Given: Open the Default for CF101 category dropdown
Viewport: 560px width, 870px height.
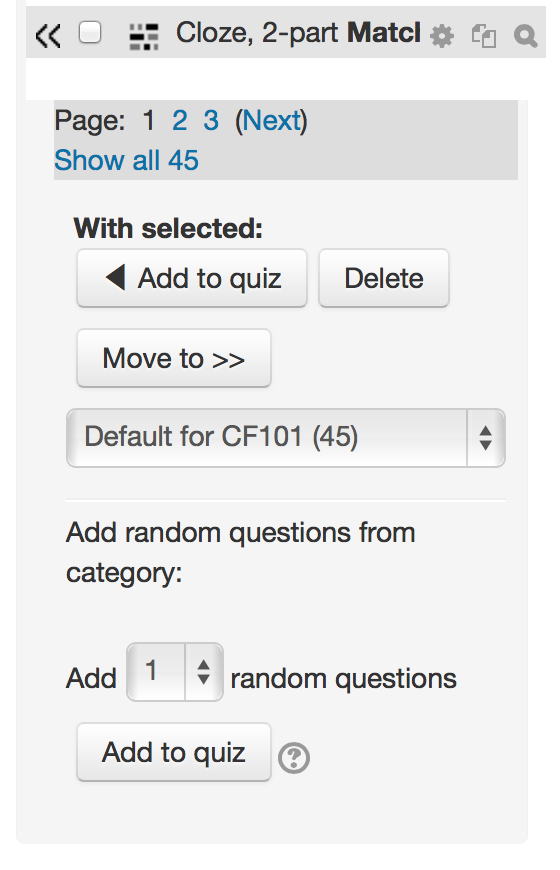Looking at the screenshot, I should [x=286, y=438].
